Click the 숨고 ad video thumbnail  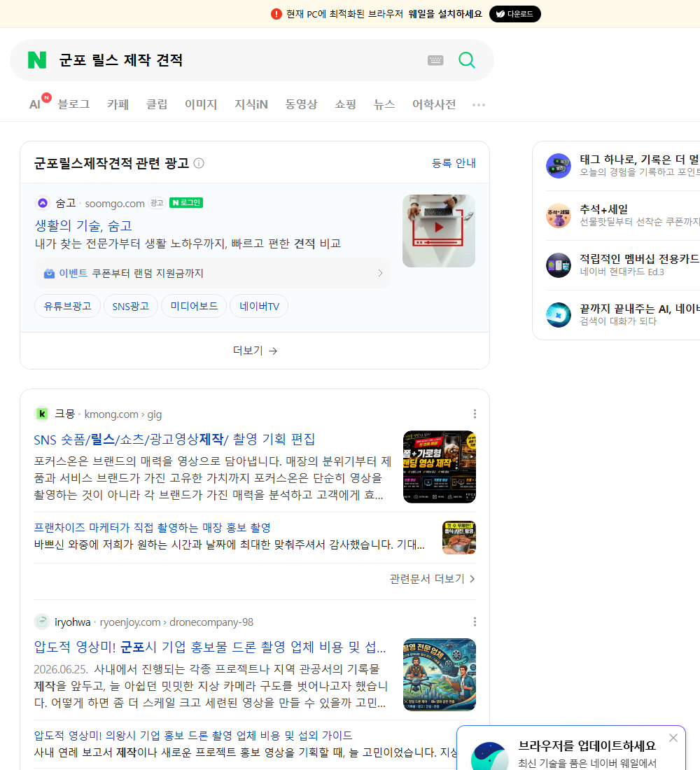coord(439,231)
